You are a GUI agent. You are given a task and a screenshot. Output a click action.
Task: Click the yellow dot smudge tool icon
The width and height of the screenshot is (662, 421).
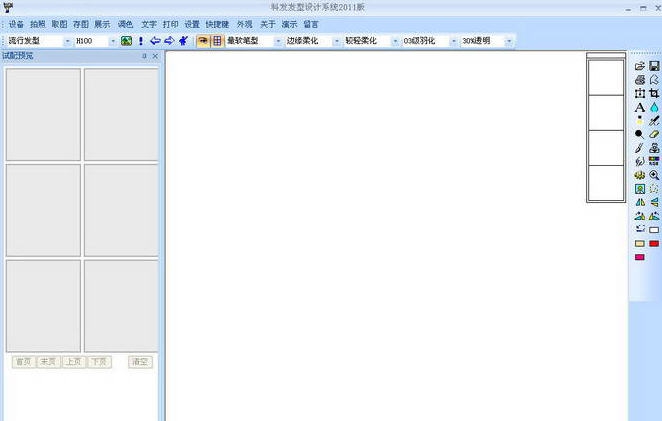(640, 121)
